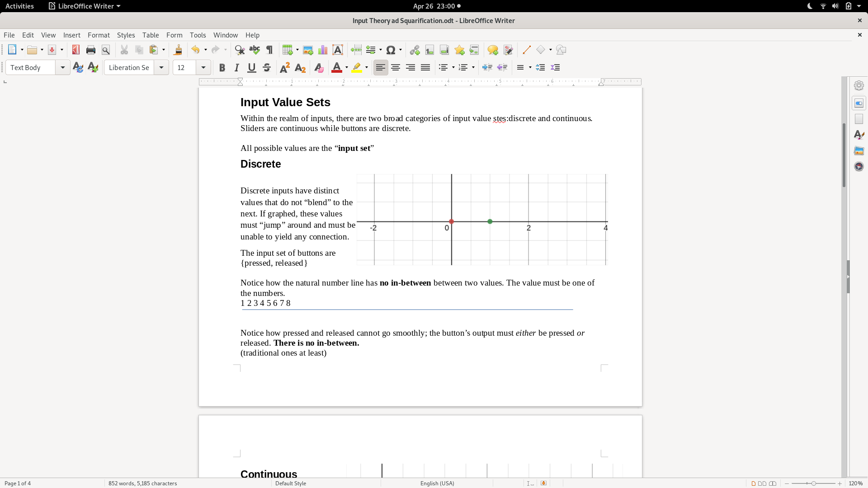This screenshot has height=488, width=868.
Task: Justify the paragraph
Action: pyautogui.click(x=425, y=68)
